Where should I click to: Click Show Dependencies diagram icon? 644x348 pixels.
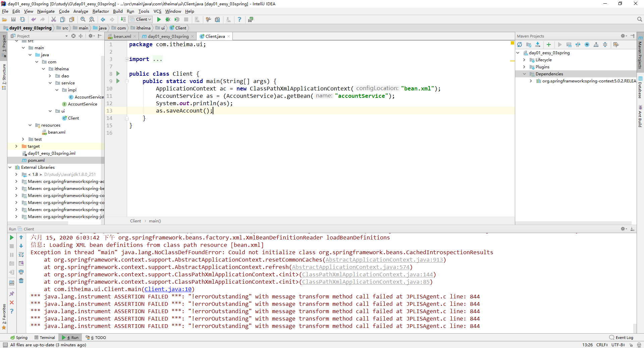(x=596, y=45)
